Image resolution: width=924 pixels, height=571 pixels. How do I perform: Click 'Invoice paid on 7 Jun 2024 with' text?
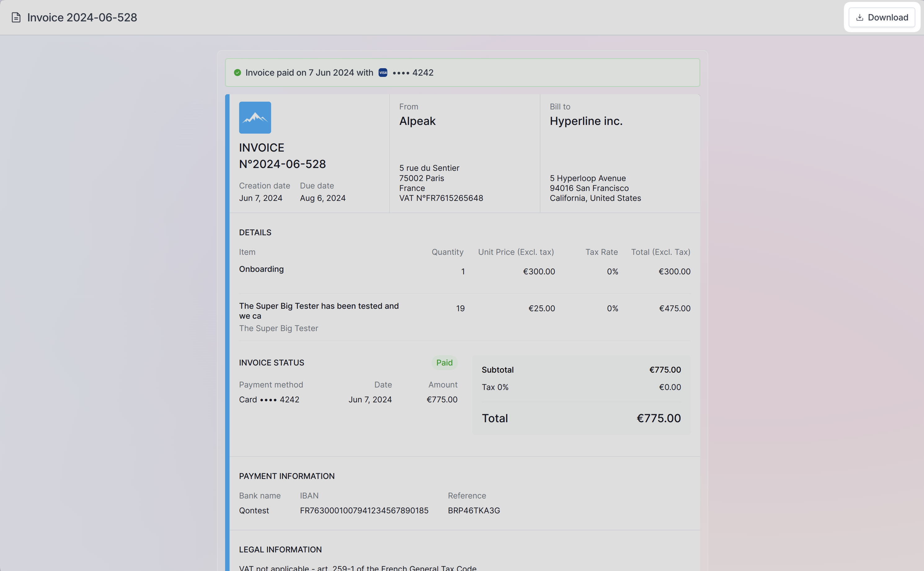pyautogui.click(x=309, y=73)
